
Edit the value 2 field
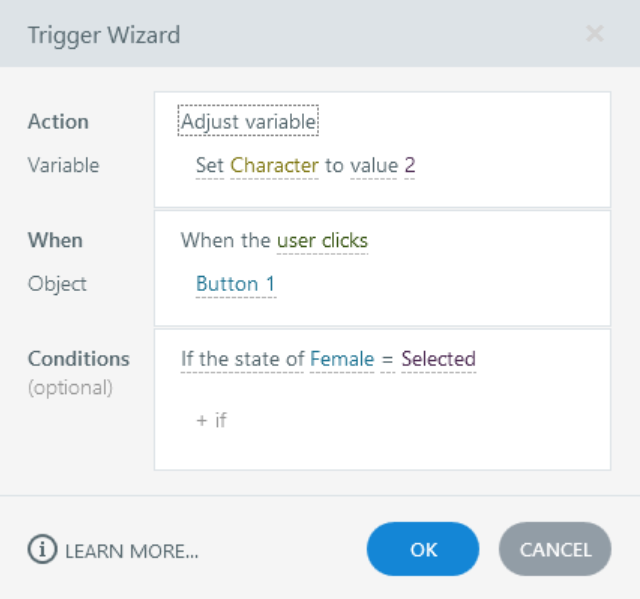(410, 166)
